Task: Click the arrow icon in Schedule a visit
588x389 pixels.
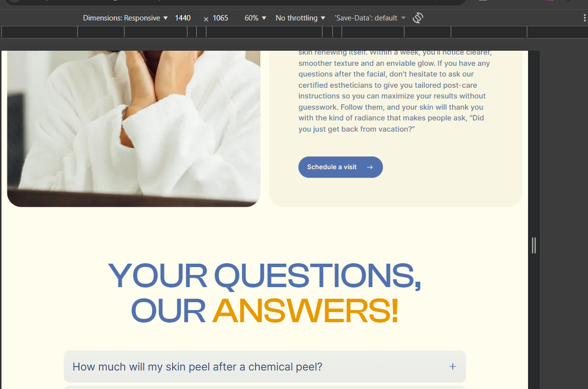Action: [370, 167]
